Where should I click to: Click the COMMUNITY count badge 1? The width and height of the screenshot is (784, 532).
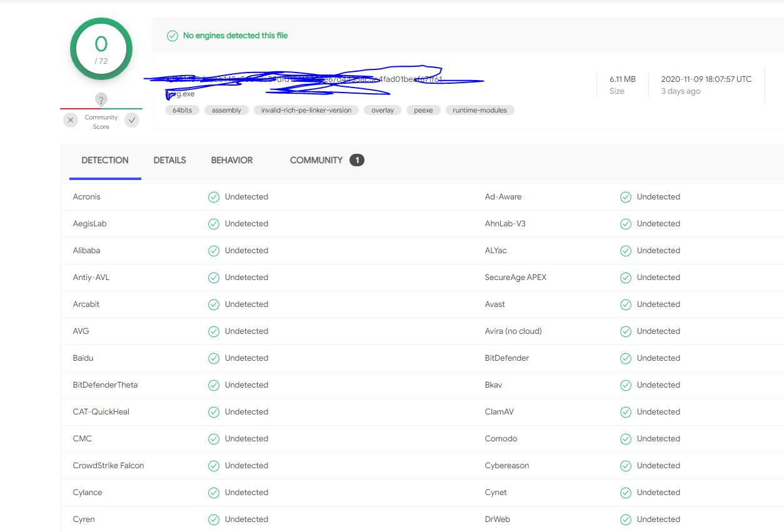[357, 161]
